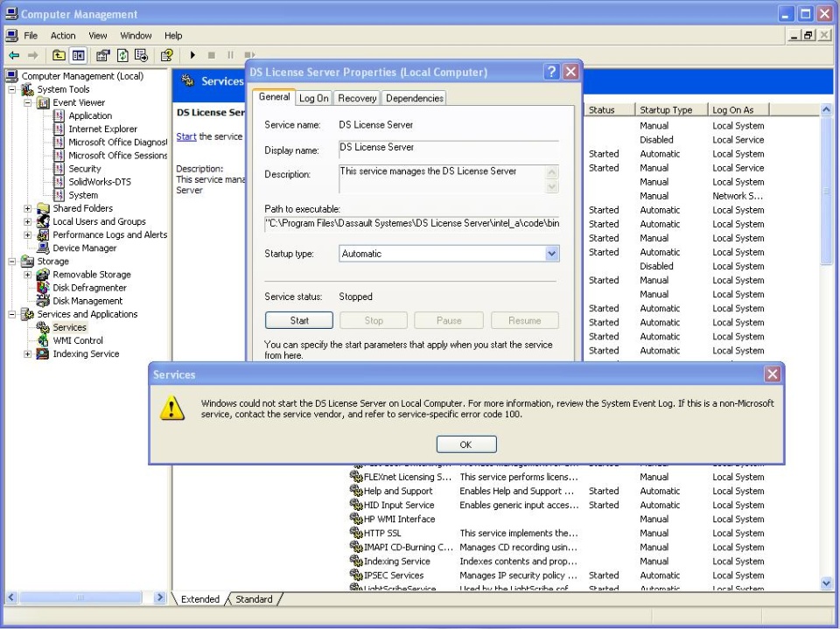Collapse the System Tools node
Viewport: 840px width, 629px height.
coord(11,89)
